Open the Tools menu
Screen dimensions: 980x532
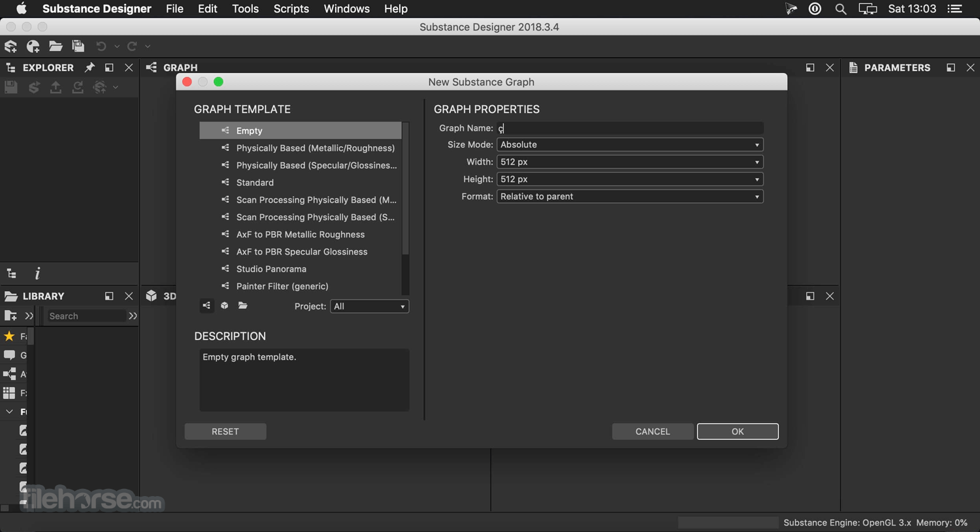pos(246,8)
